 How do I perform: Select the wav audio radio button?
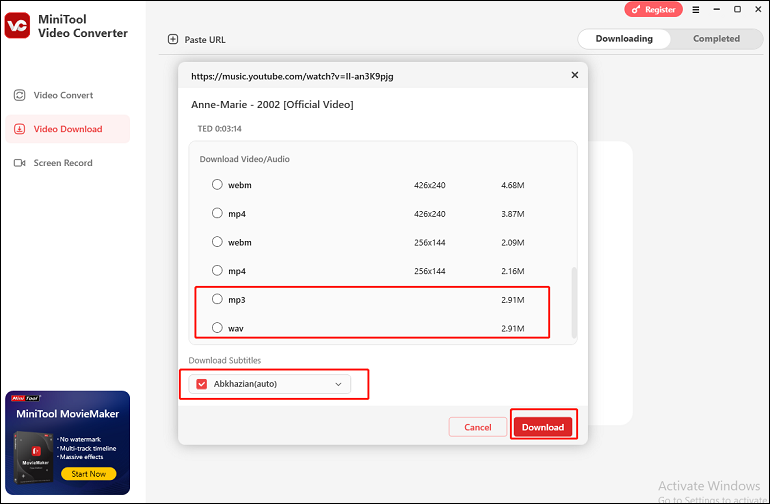pos(217,328)
